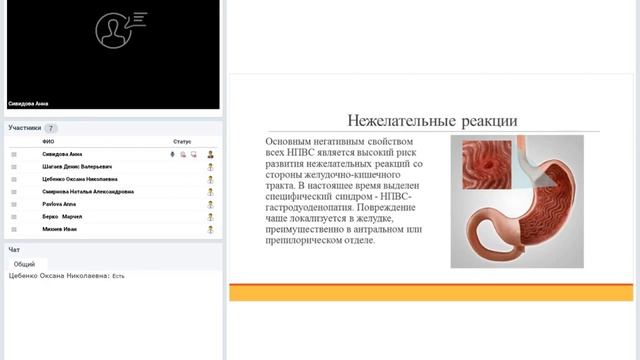This screenshot has height=360, width=640.
Task: Click user icon in Михеев Иван row
Action: coord(210,229)
